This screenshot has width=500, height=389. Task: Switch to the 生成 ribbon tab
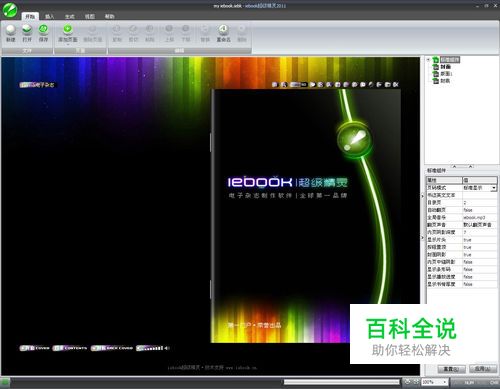point(70,16)
